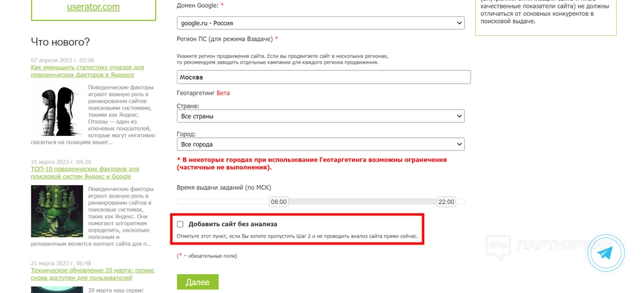This screenshot has width=644, height=293.
Task: Click the 'Добавить сайт без анализа' label text
Action: [233, 224]
